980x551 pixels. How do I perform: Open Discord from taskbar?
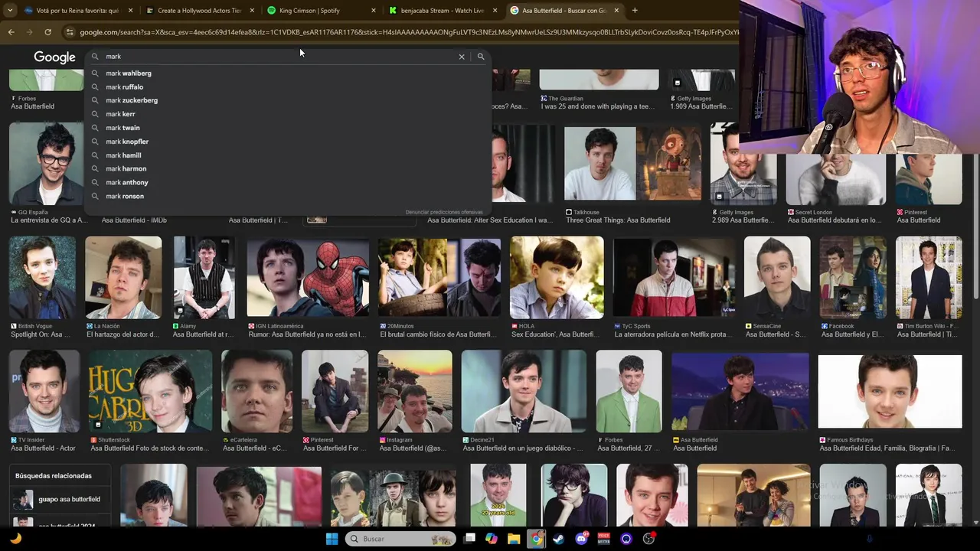coord(581,539)
